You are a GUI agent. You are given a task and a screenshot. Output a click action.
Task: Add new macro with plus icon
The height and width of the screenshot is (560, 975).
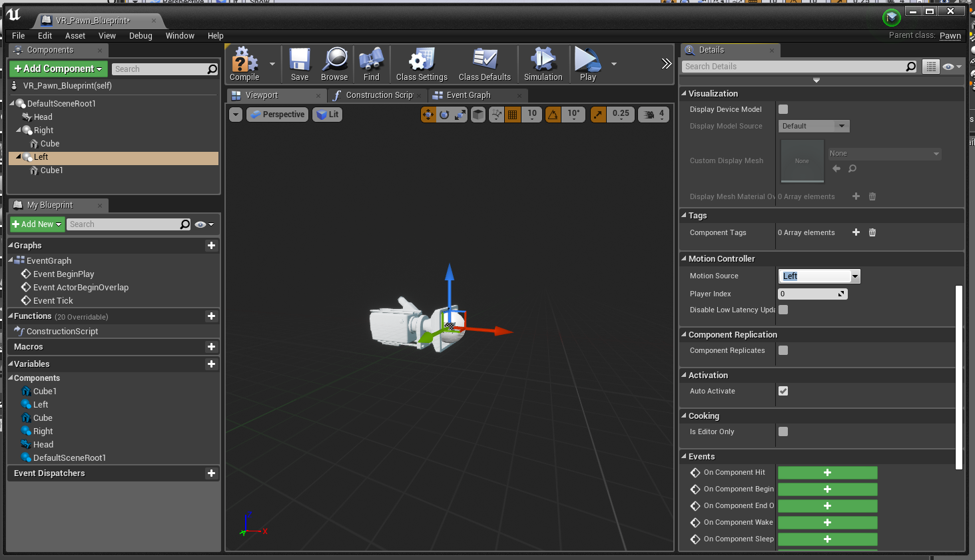[x=211, y=347]
